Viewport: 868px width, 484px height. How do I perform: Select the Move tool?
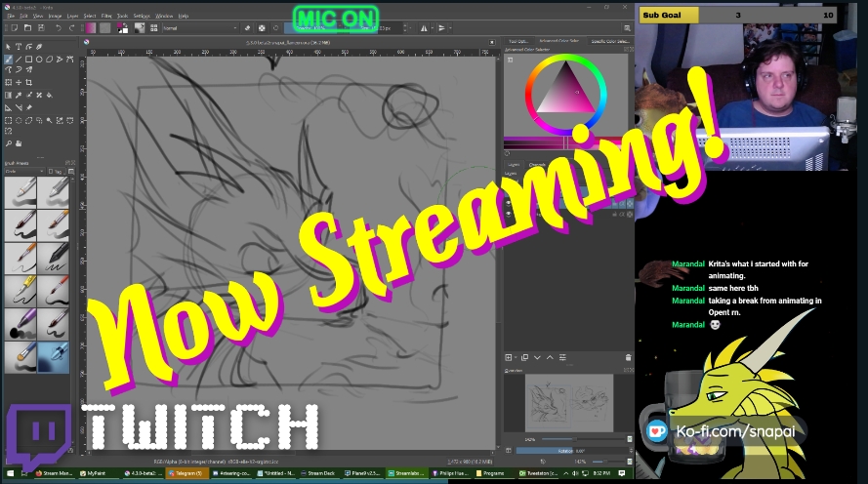pyautogui.click(x=19, y=82)
